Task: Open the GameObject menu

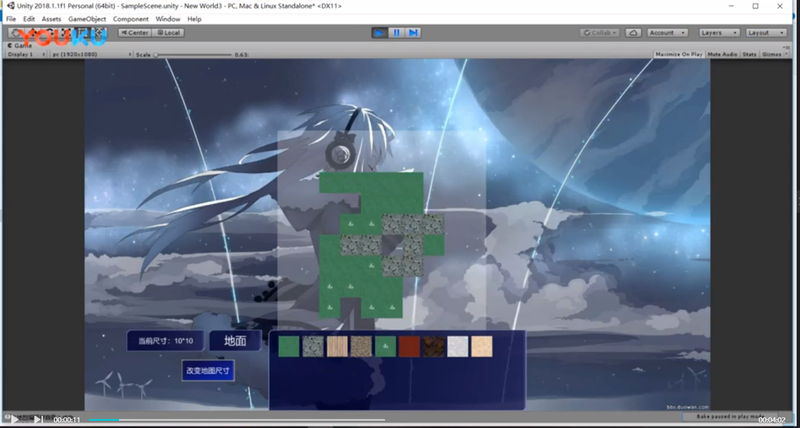Action: (x=87, y=19)
